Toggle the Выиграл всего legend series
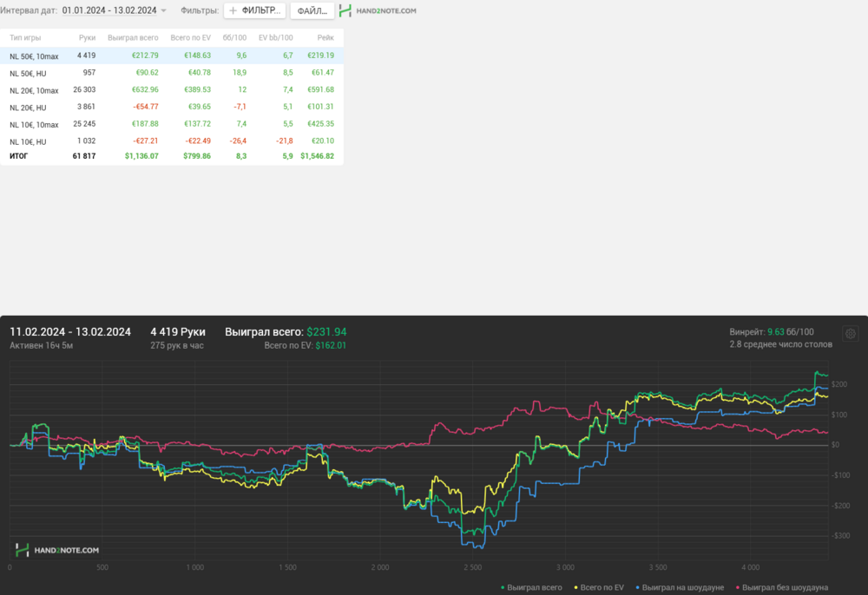 click(x=531, y=587)
